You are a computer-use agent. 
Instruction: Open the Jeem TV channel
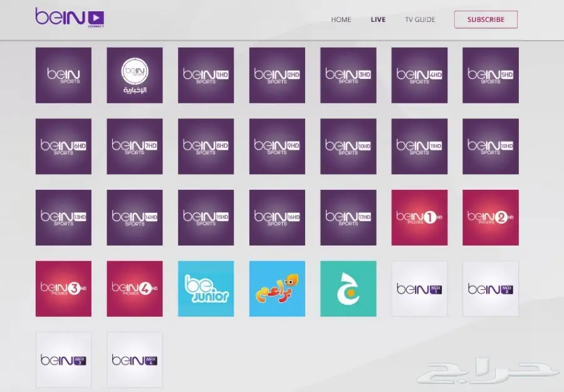tap(348, 289)
